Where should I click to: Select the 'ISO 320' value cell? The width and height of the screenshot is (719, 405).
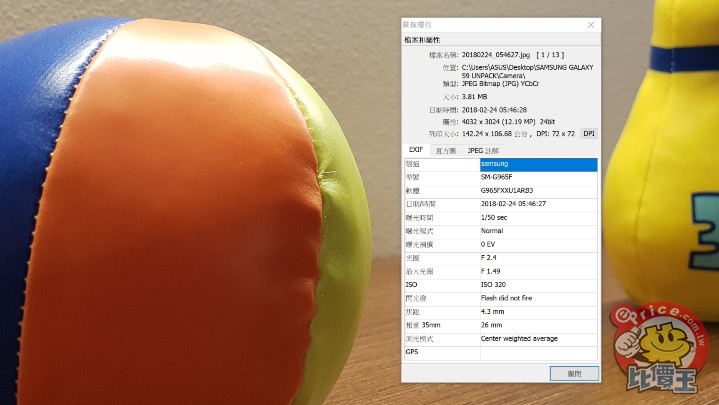point(539,285)
